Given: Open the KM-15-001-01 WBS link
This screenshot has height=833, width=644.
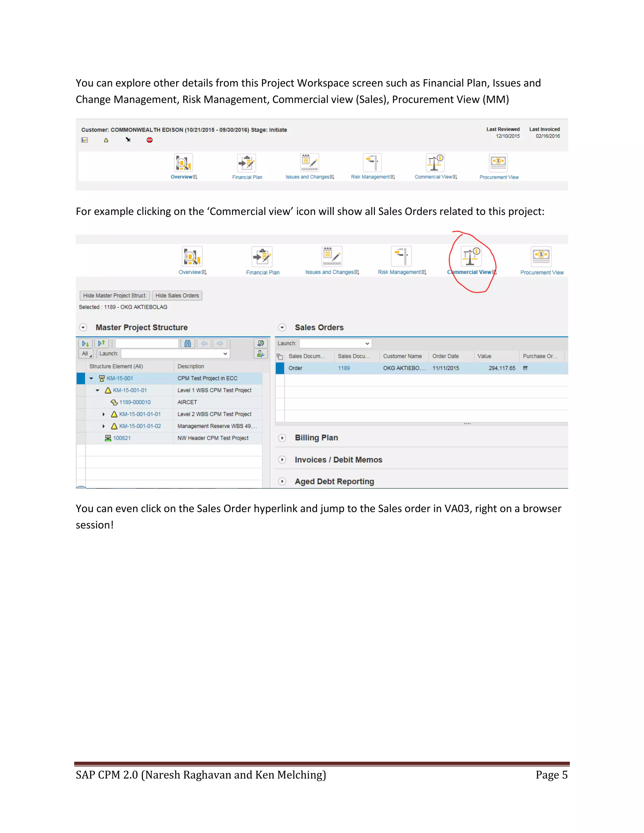Looking at the screenshot, I should pos(130,390).
